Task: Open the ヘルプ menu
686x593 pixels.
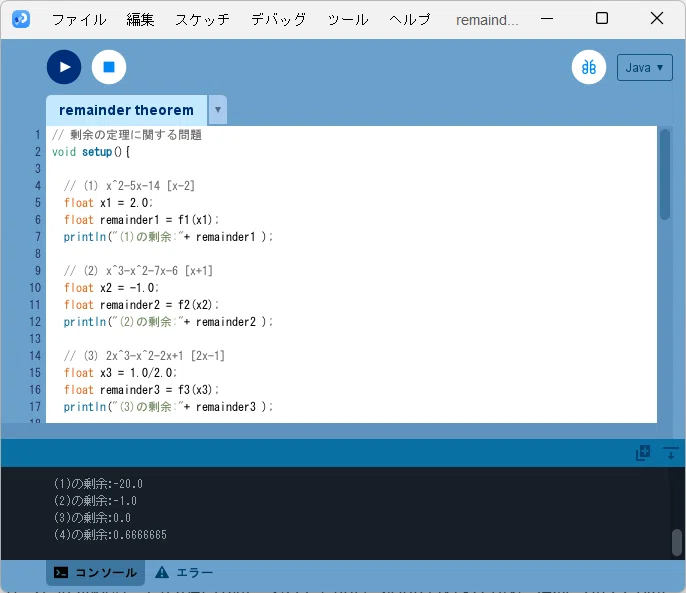Action: point(410,20)
